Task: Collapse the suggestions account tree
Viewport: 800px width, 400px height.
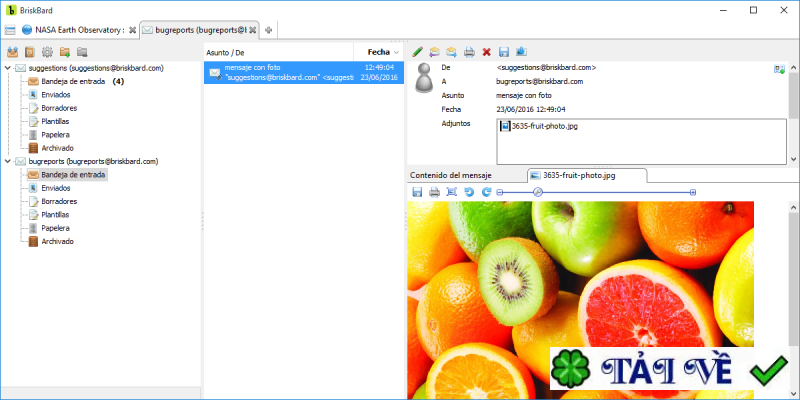Action: [x=7, y=68]
